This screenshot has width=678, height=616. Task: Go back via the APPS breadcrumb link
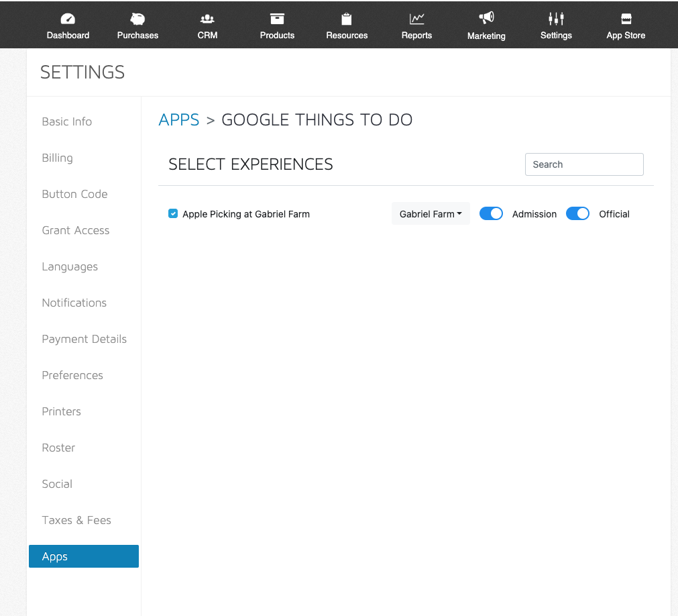179,120
